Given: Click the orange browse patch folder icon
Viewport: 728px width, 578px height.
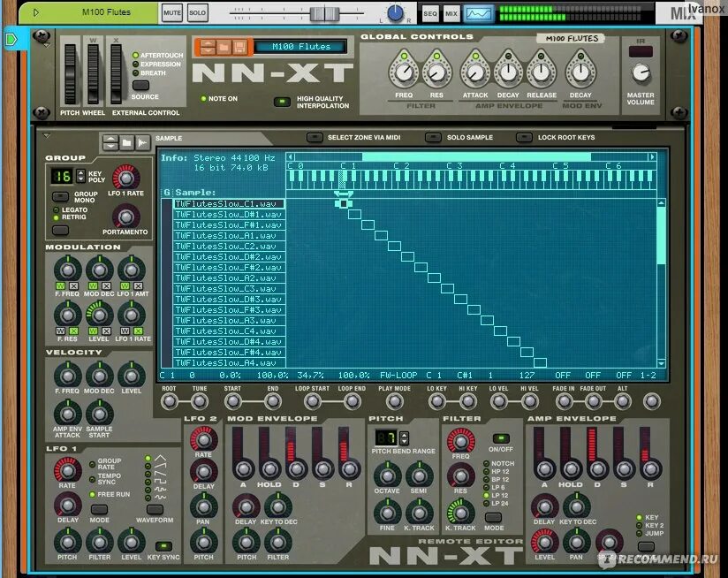Looking at the screenshot, I should tap(224, 47).
